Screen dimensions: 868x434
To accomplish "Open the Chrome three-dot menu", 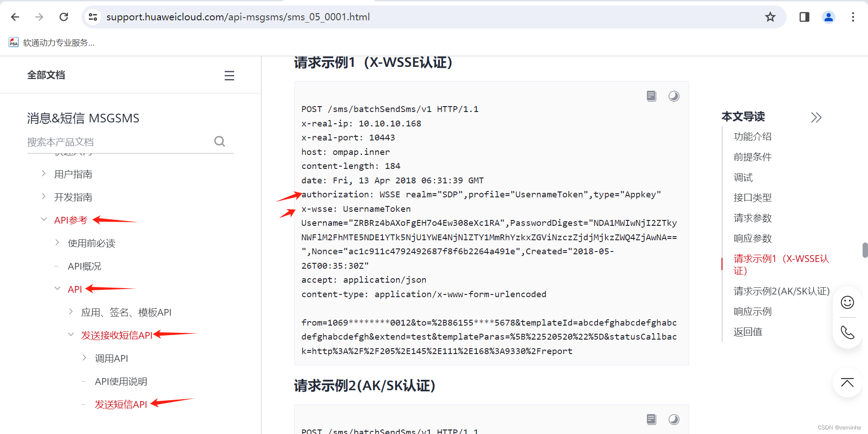I will click(x=853, y=17).
